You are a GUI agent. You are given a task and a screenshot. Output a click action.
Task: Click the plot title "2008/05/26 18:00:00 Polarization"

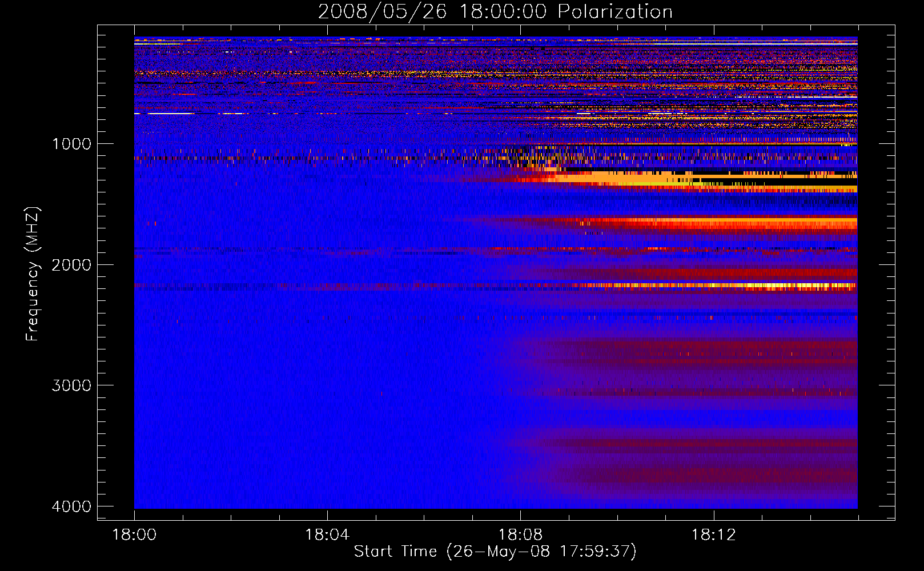[495, 11]
